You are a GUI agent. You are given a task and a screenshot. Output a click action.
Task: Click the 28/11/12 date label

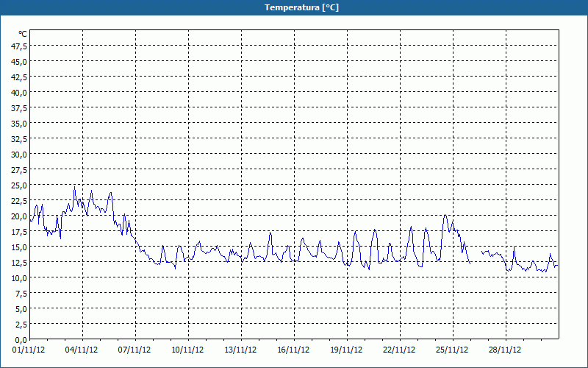[x=505, y=350]
